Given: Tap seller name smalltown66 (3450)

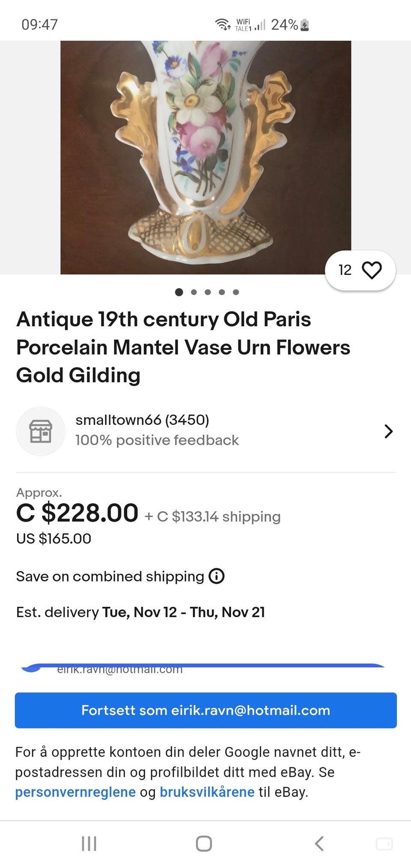Looking at the screenshot, I should coord(142,420).
